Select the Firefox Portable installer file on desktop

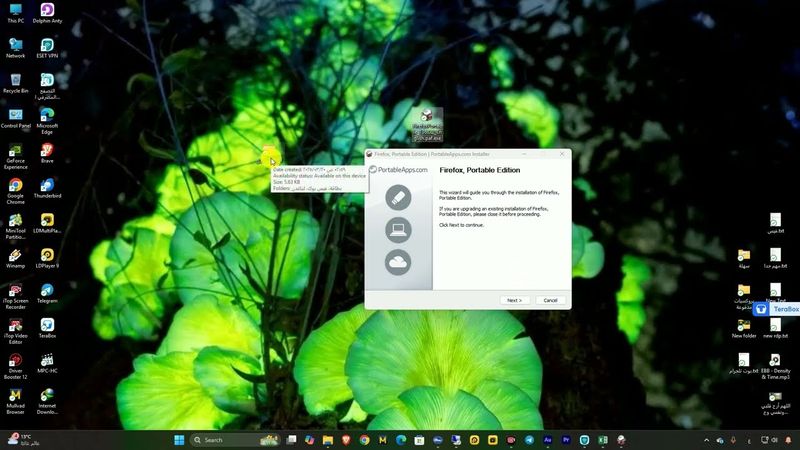point(428,123)
